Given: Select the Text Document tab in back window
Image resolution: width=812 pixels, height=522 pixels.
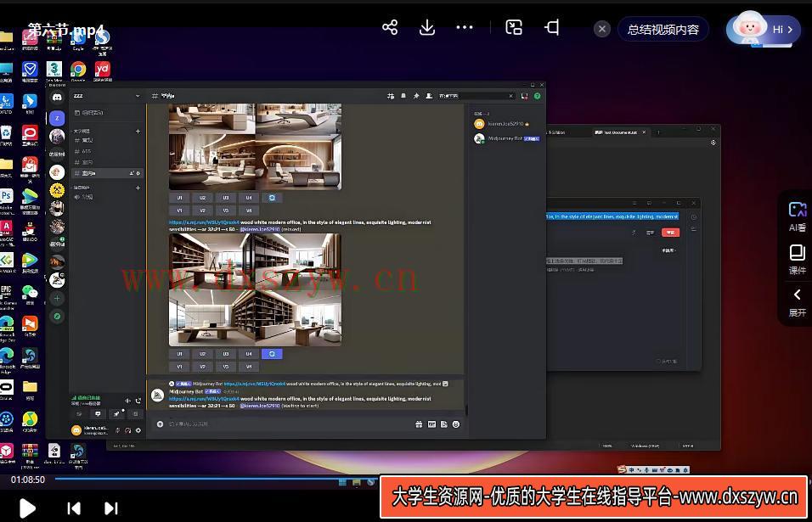Looking at the screenshot, I should 619,132.
